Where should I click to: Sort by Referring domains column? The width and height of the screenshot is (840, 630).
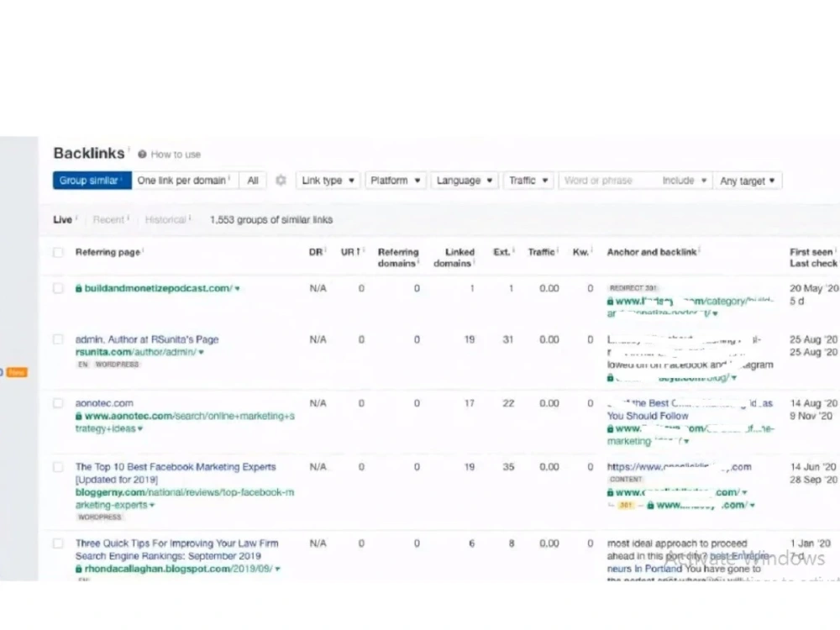397,258
